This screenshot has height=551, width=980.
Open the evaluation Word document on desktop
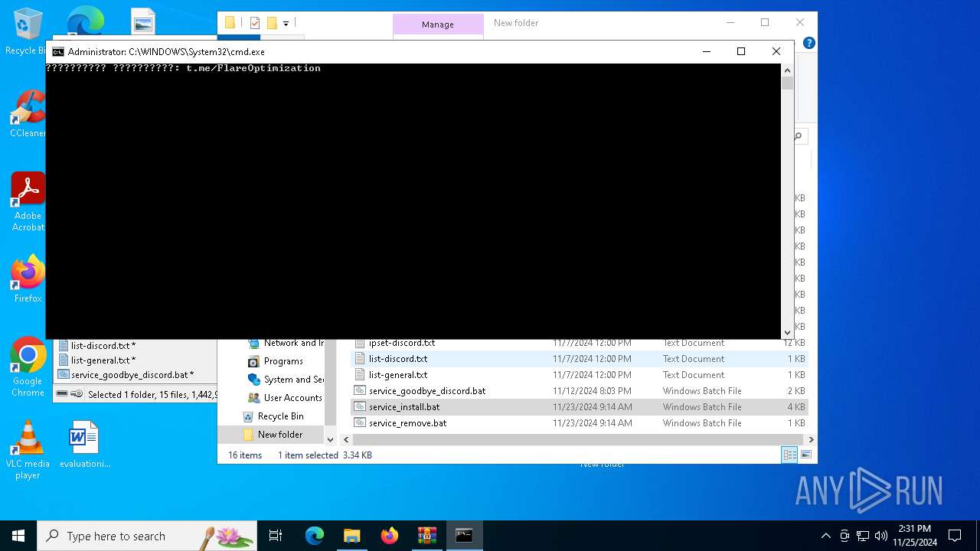pos(84,444)
